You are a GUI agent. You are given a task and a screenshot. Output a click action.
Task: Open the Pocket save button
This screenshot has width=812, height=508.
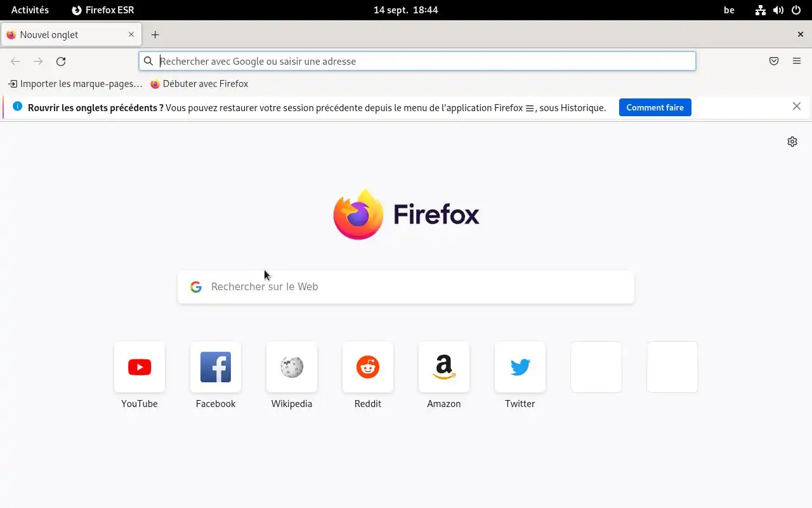pos(774,62)
